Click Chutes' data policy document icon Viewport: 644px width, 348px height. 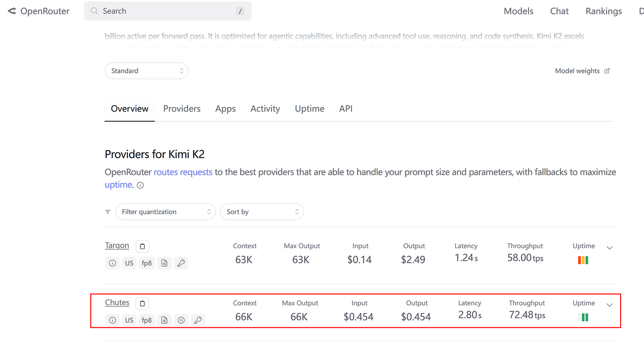(x=164, y=320)
